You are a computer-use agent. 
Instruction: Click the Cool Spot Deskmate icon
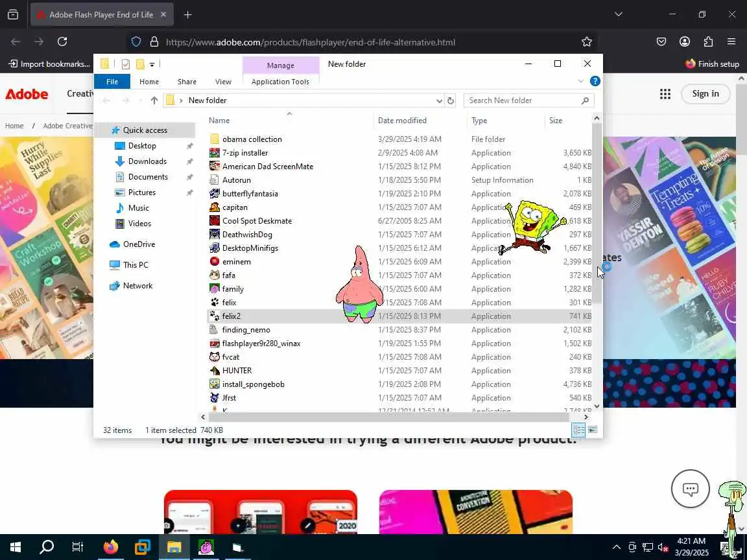tap(215, 221)
